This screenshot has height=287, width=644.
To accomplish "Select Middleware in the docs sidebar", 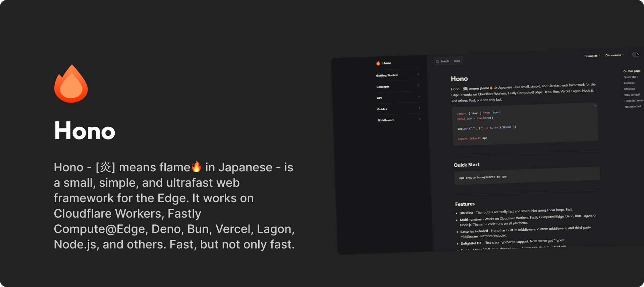I will (x=386, y=120).
